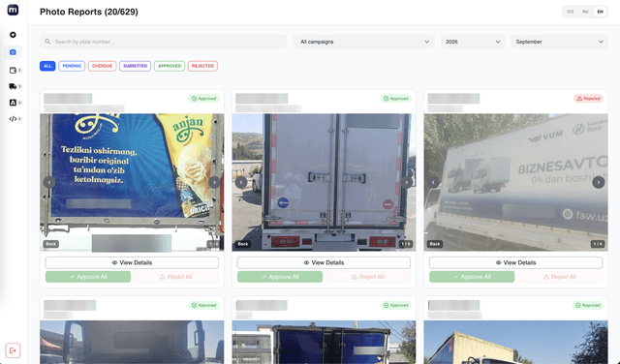Switch language to O'Z
The width and height of the screenshot is (620, 364).
(571, 12)
